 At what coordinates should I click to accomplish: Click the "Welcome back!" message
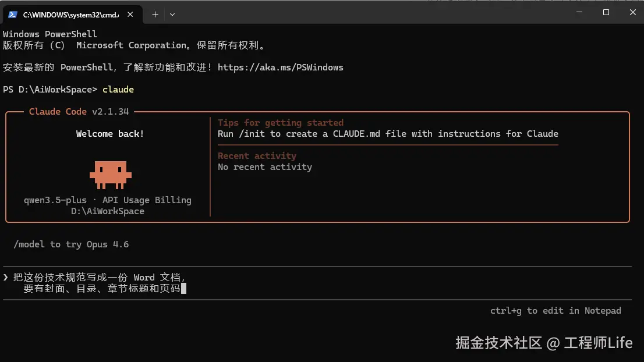pos(110,134)
